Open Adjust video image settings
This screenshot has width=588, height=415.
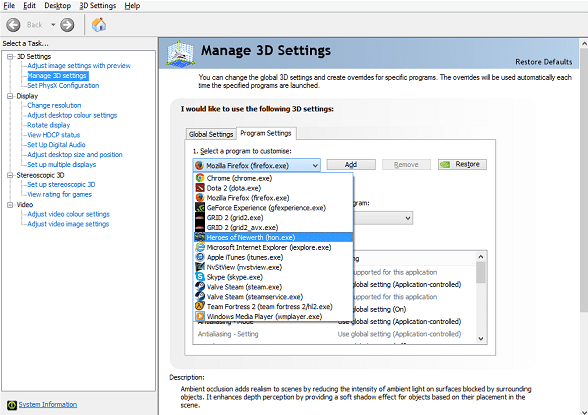click(68, 224)
